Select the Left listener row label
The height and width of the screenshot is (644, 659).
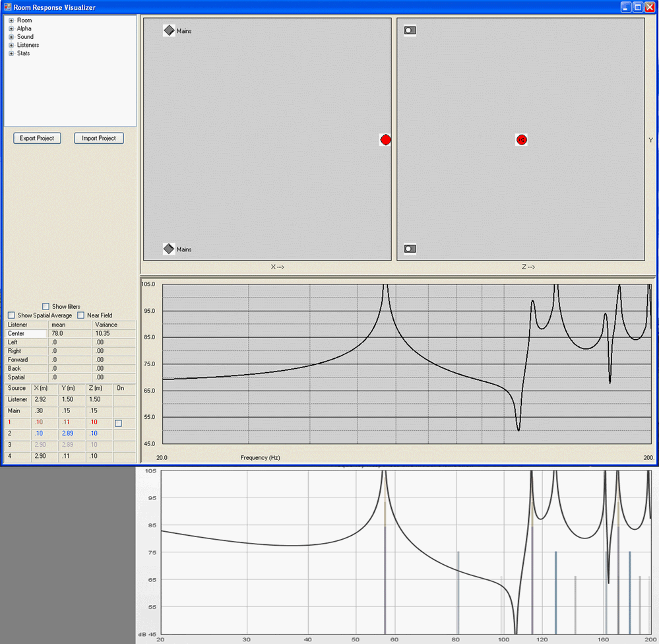coord(13,342)
